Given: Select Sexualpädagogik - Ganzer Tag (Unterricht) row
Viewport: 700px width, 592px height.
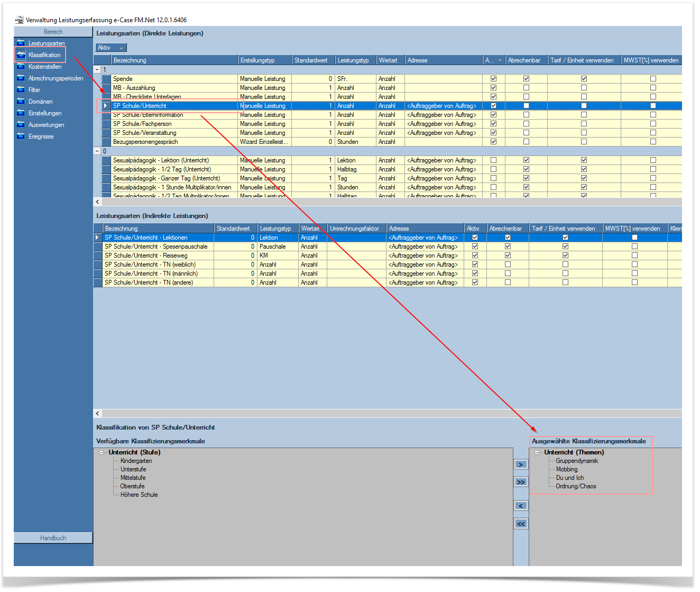Looking at the screenshot, I should (391, 178).
